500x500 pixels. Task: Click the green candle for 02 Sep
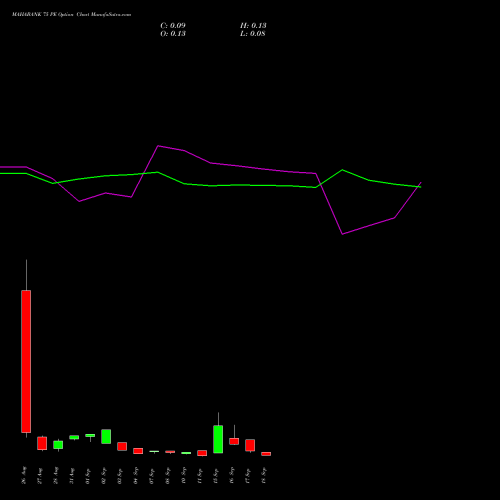pyautogui.click(x=106, y=436)
